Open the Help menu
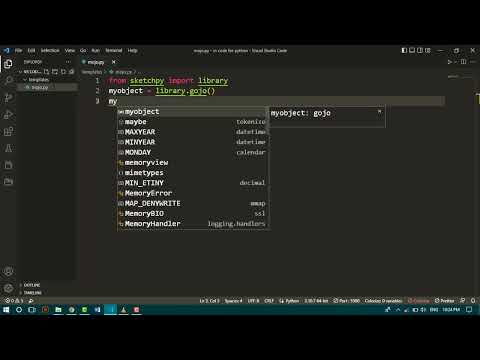 click(x=133, y=51)
